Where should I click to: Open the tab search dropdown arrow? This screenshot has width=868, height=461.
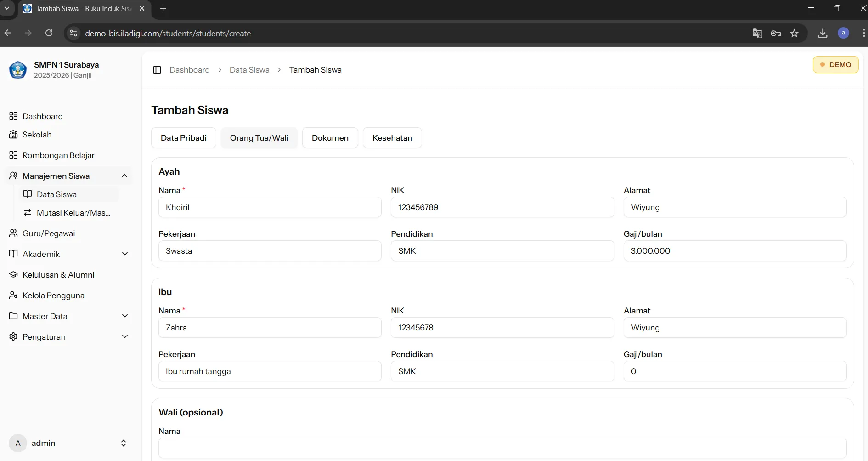pyautogui.click(x=7, y=8)
